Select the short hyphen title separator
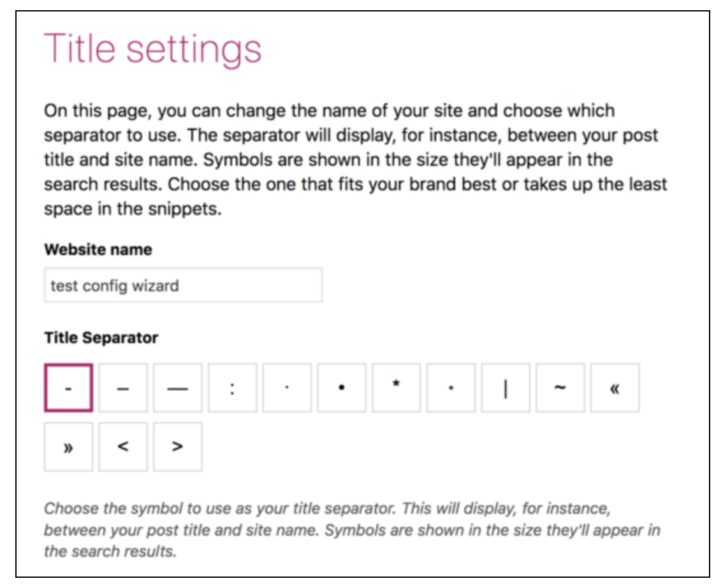Viewport: 723px width, 588px height. pos(68,387)
